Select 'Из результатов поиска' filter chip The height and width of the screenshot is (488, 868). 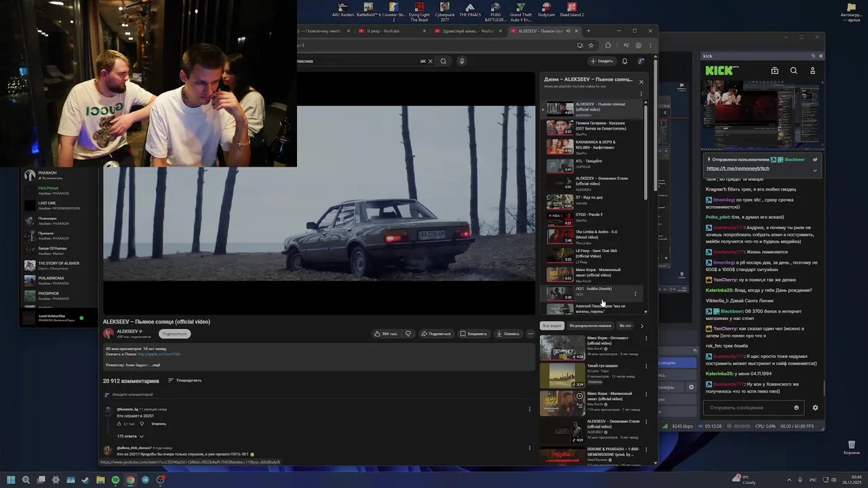click(590, 326)
